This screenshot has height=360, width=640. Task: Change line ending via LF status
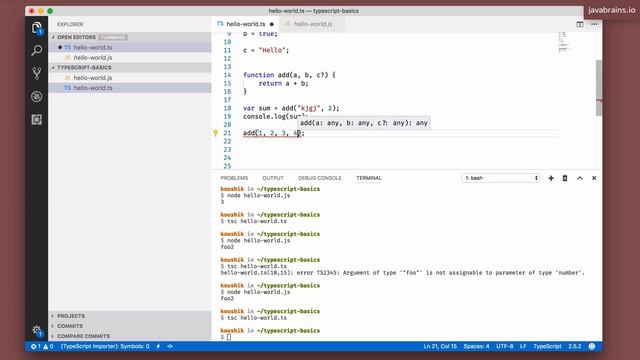click(523, 346)
